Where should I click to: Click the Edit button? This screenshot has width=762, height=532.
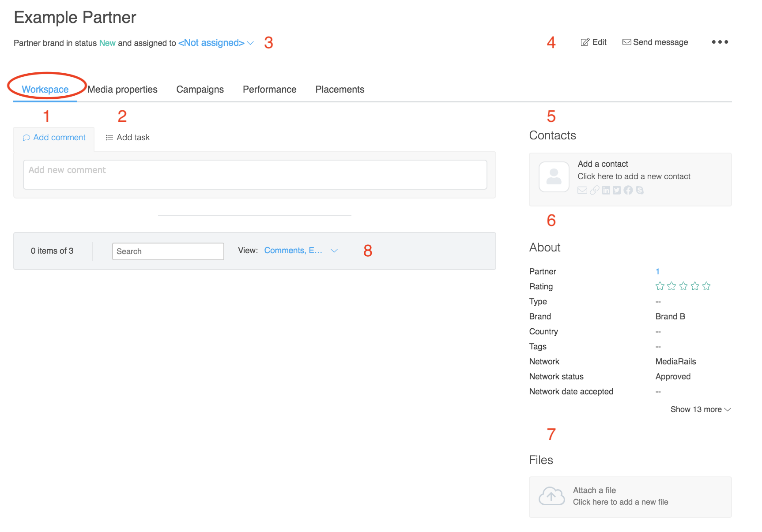(x=593, y=42)
